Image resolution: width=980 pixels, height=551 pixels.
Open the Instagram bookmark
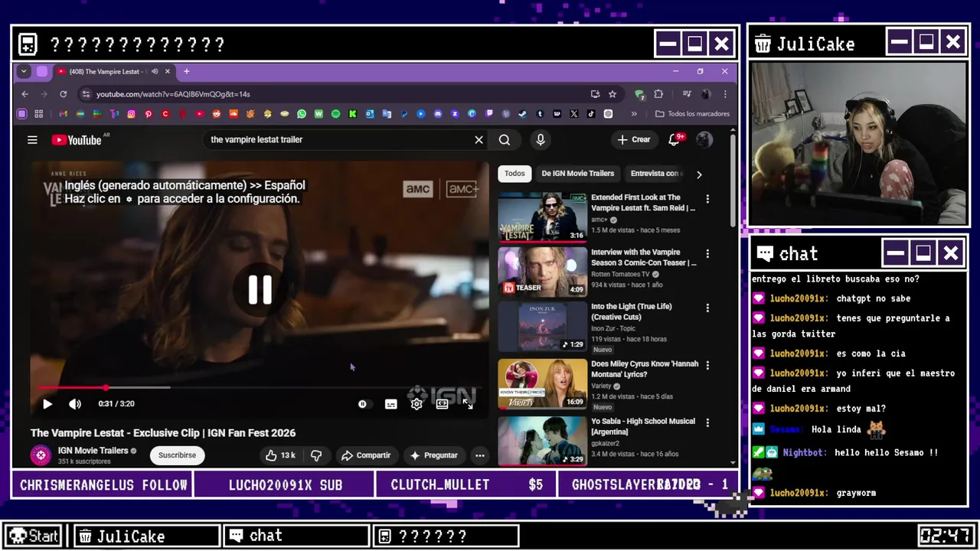[131, 114]
